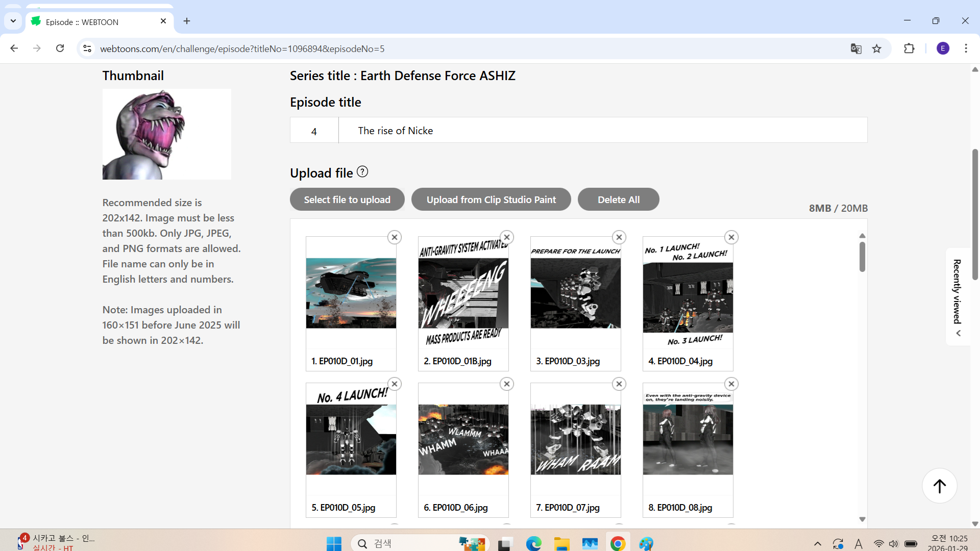Screen dimensions: 980x551
Task: Click the episode title text field
Action: 602,131
